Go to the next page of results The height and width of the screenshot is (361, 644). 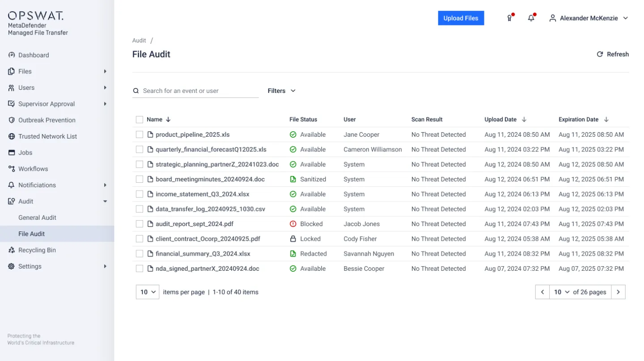(618, 292)
